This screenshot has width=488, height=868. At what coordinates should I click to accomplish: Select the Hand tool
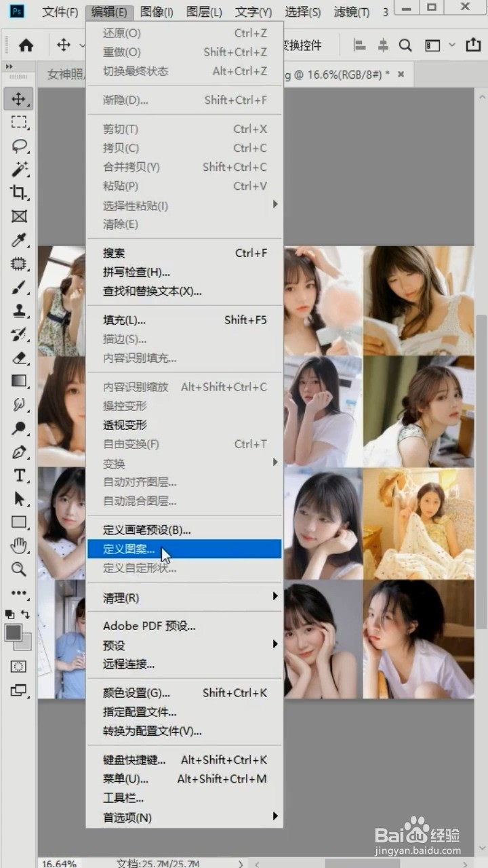[x=18, y=545]
